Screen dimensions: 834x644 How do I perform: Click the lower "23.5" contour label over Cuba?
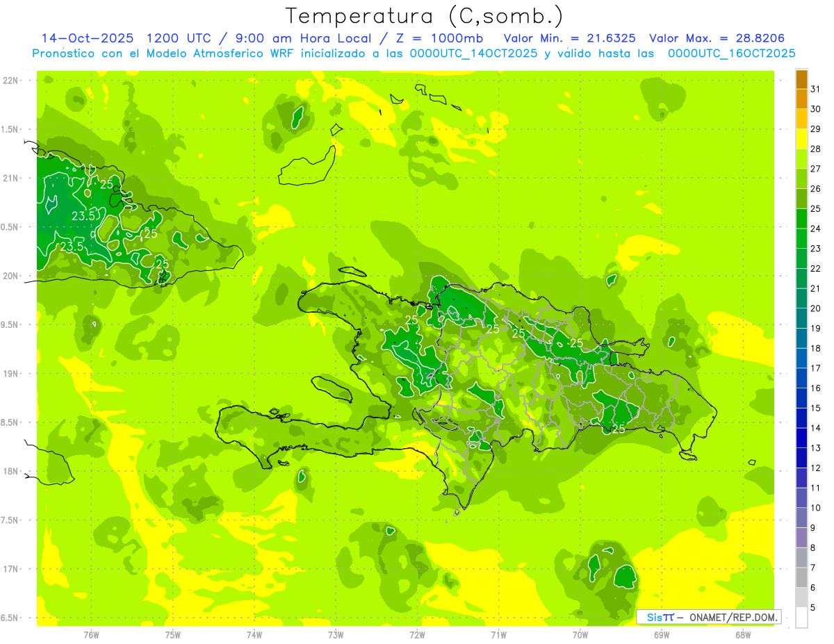(72, 247)
